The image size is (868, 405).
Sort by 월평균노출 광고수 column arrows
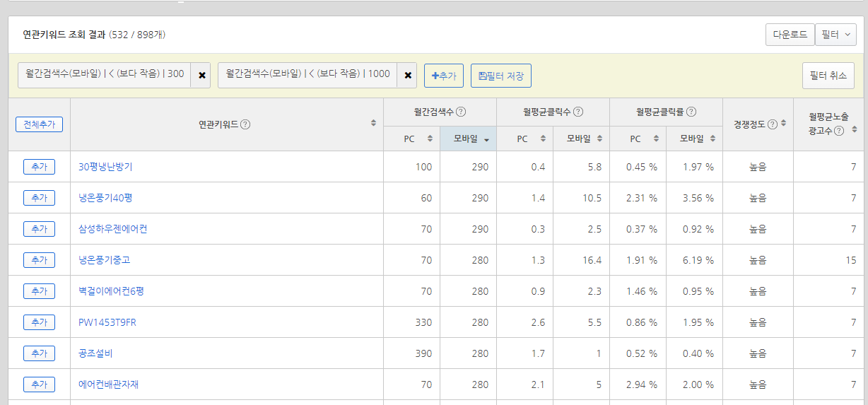[x=854, y=130]
